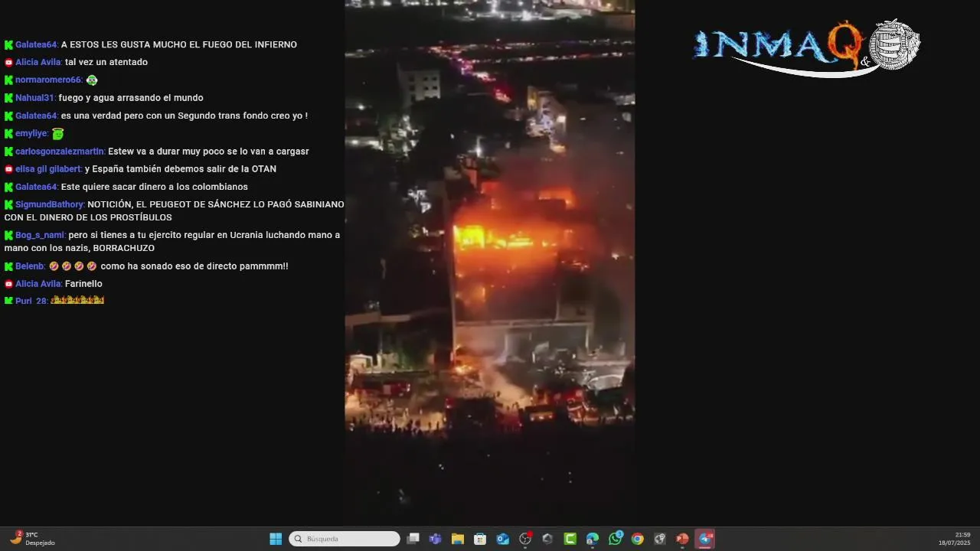The image size is (980, 551).
Task: Open Microsoft Edge from the taskbar
Action: (593, 539)
